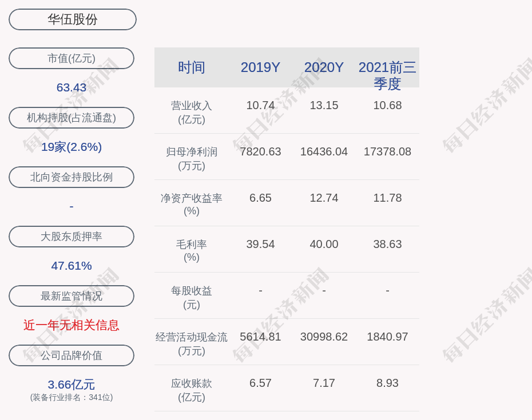
Task: Select the 营业收入 row label
Action: (x=192, y=113)
